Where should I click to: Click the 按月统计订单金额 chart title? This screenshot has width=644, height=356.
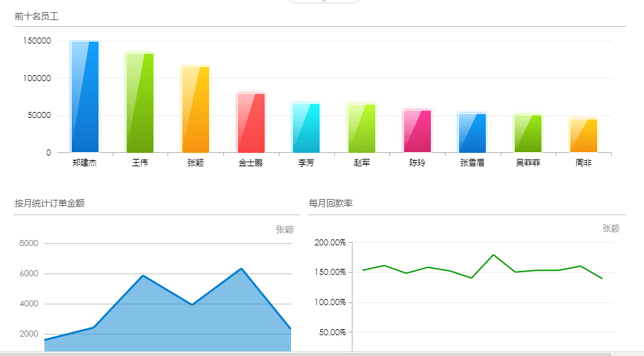49,203
